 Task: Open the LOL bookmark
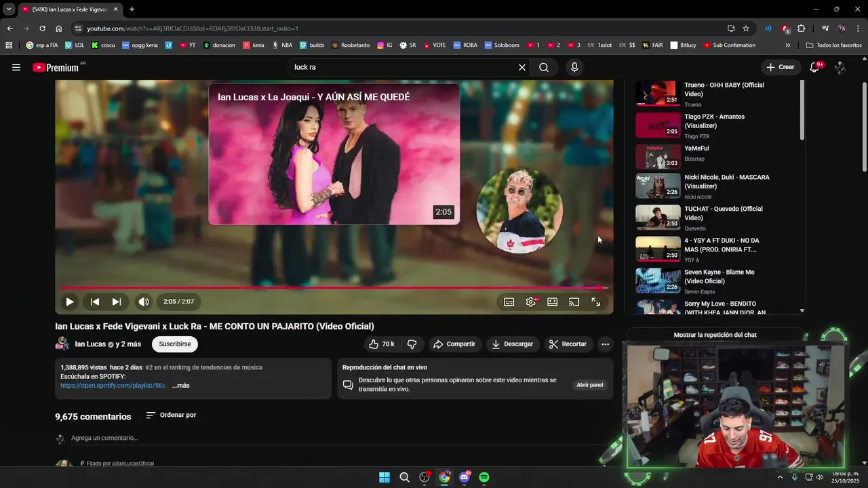coord(75,45)
